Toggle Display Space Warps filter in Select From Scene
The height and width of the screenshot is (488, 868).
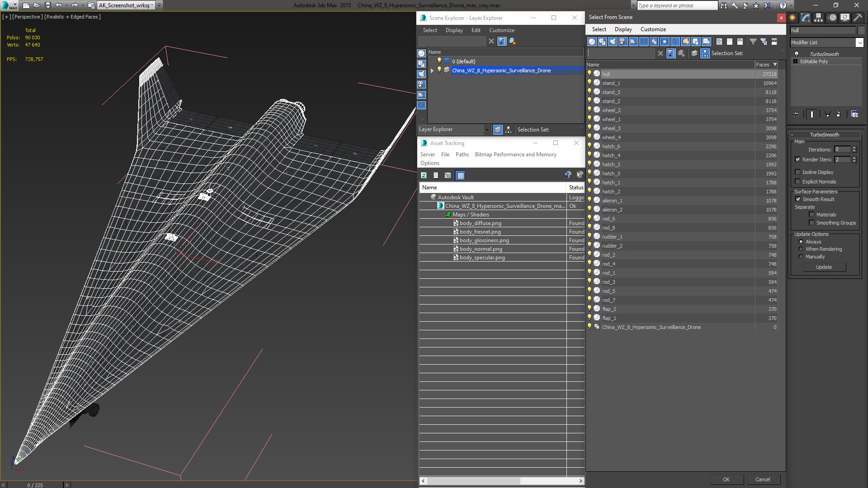(644, 42)
